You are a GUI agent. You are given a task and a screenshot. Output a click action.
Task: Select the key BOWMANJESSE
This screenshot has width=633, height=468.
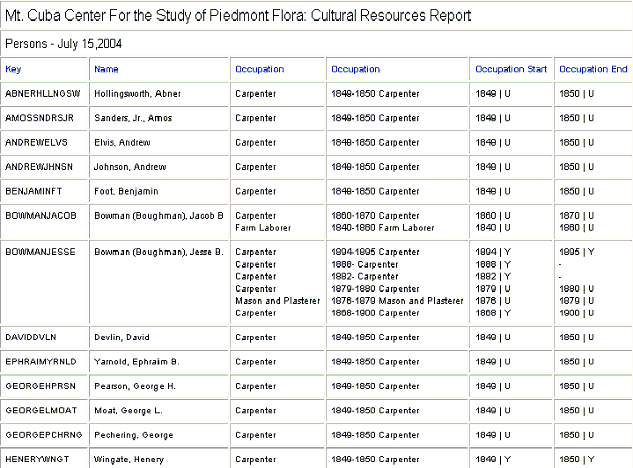[40, 252]
